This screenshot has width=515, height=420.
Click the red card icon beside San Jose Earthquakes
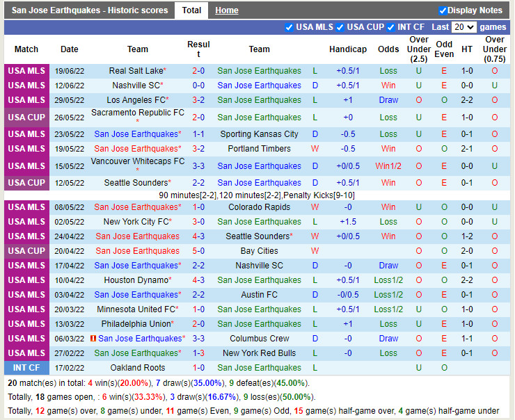tap(93, 339)
